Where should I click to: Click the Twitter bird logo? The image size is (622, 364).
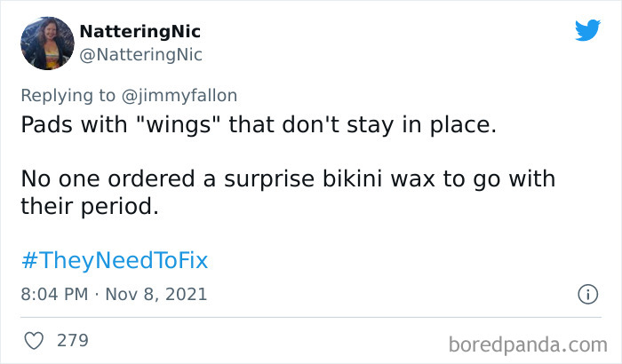(x=587, y=31)
